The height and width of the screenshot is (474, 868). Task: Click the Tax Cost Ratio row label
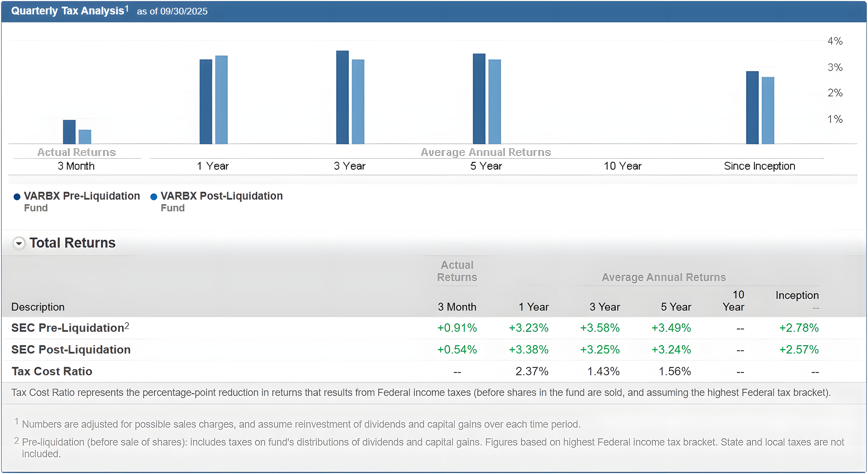tap(52, 371)
